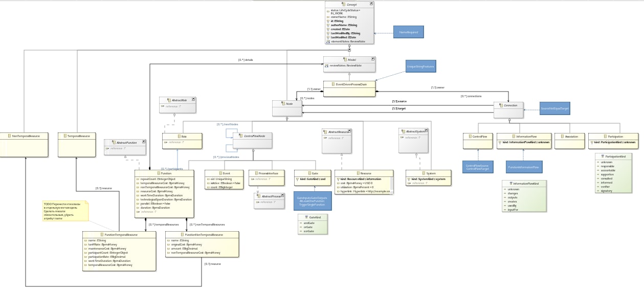The width and height of the screenshot is (644, 291).
Task: Select the FunctionInformationFlow constraint note
Action: (x=524, y=167)
